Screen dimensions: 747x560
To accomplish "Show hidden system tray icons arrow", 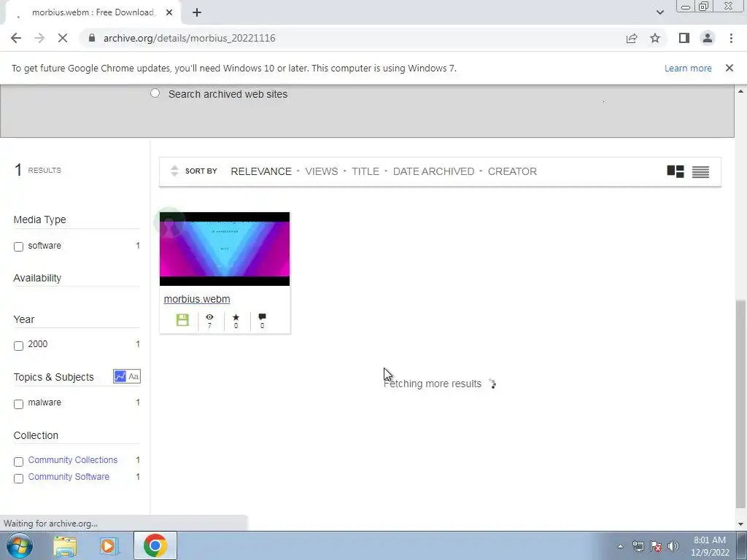I will [620, 546].
